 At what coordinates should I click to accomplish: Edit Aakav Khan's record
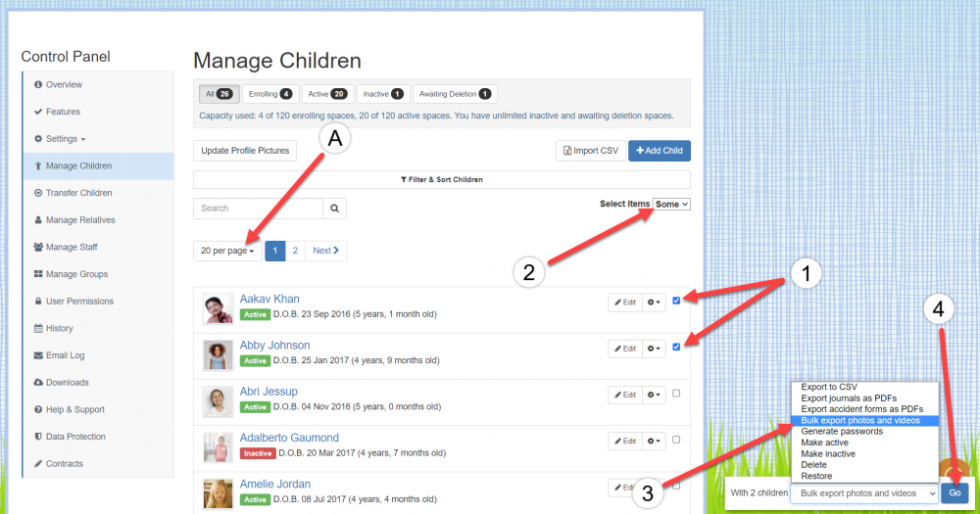pos(625,303)
